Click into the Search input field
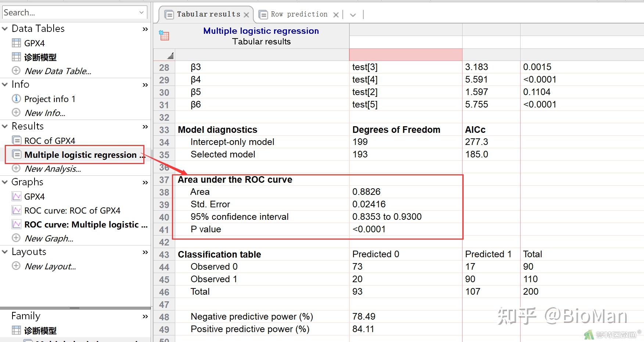 pyautogui.click(x=70, y=12)
